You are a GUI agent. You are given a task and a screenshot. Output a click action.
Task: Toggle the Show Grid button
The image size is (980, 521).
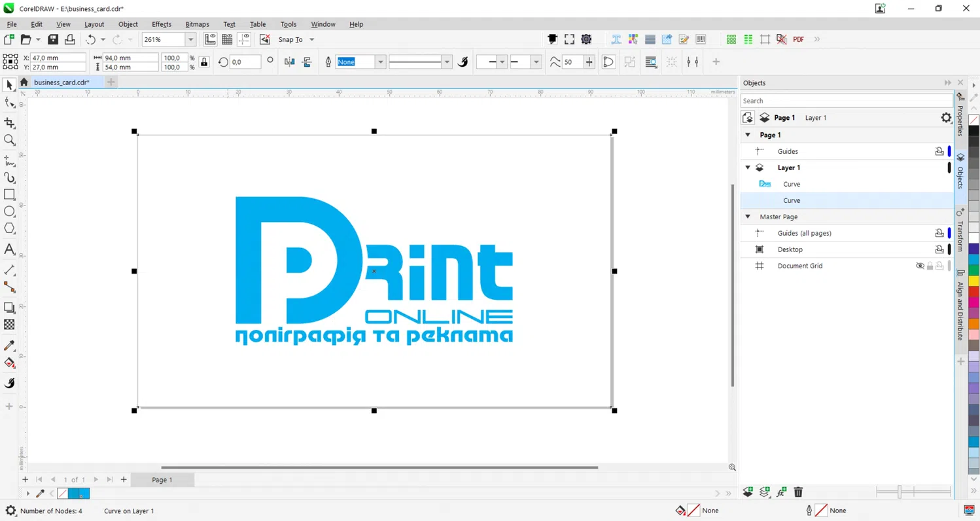pos(228,39)
